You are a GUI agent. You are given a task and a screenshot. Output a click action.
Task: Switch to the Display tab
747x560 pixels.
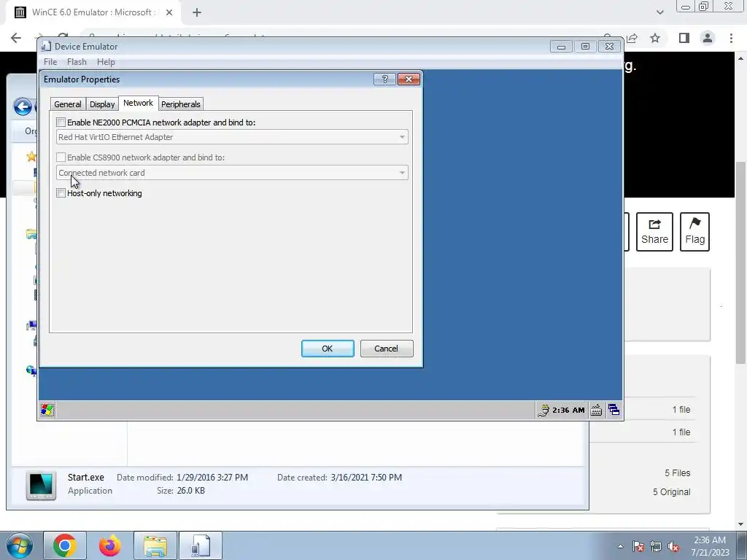(102, 104)
